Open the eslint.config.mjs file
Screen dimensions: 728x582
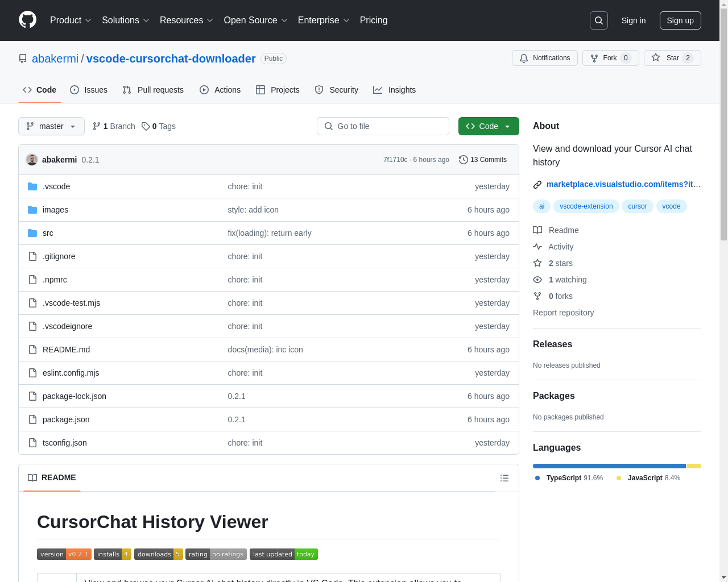(x=71, y=373)
